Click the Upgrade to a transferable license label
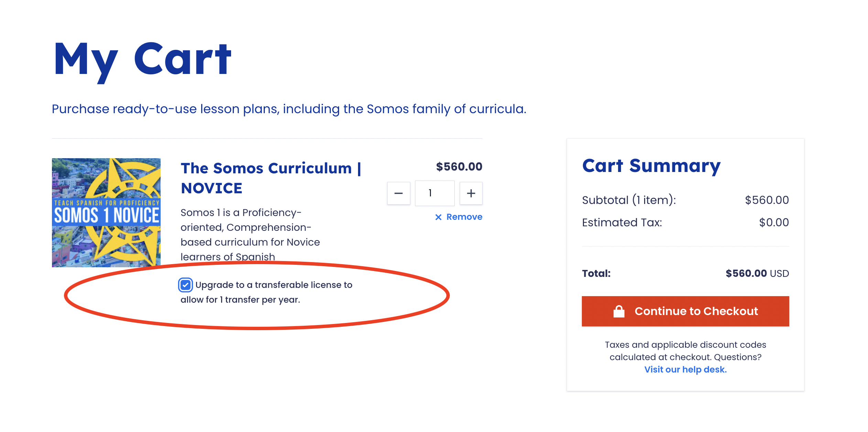Screen dimensions: 868x432 pos(273,285)
